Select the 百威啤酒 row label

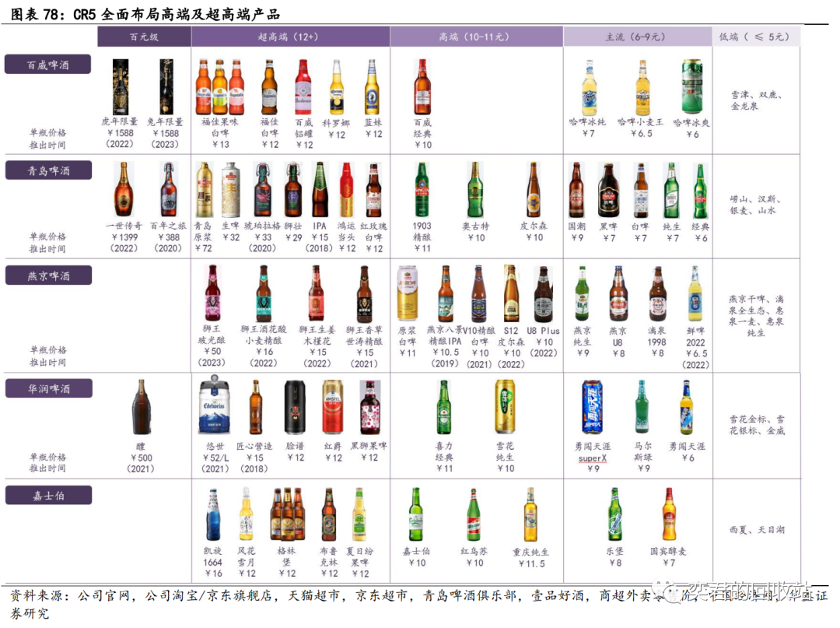point(47,65)
